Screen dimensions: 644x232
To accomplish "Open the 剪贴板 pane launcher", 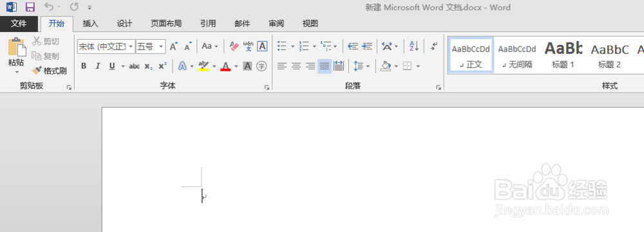I will pos(69,87).
